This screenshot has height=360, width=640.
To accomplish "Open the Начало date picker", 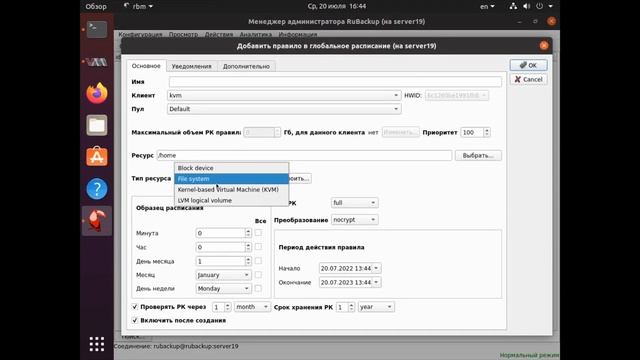I will tap(376, 268).
